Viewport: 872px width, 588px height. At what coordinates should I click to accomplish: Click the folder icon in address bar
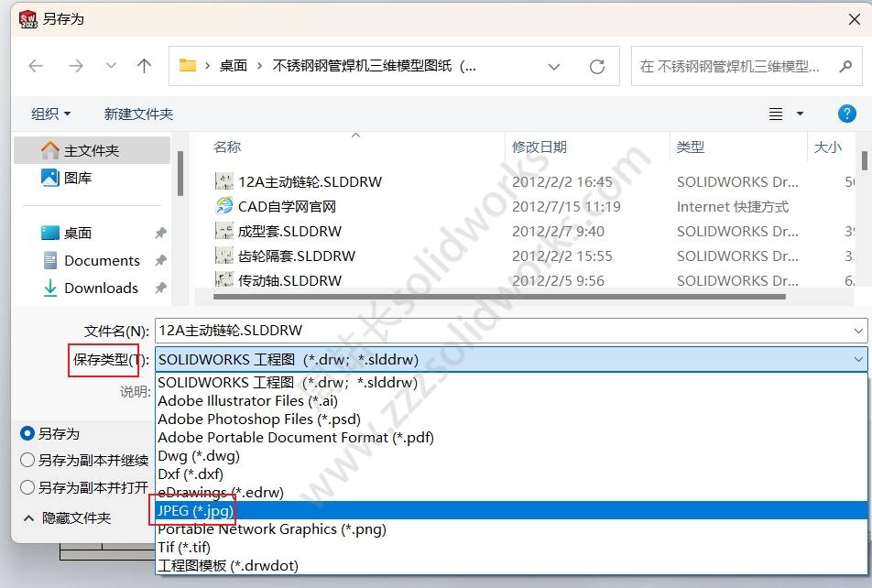point(188,66)
